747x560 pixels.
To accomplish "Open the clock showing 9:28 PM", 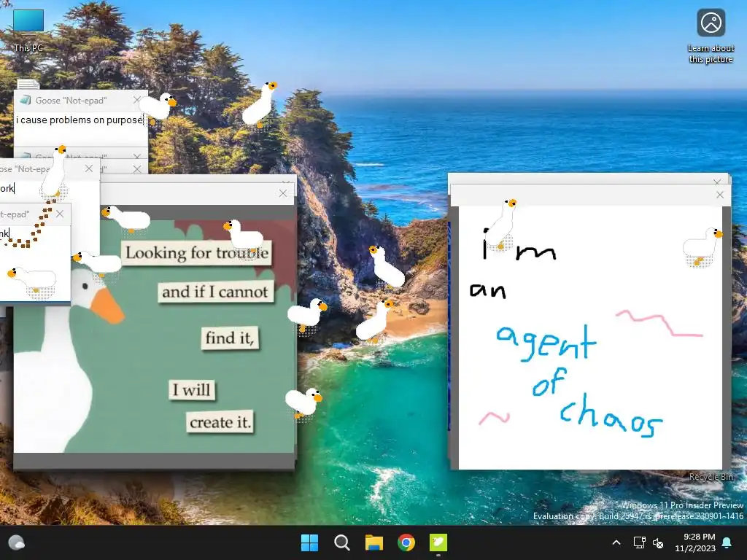I will [695, 542].
